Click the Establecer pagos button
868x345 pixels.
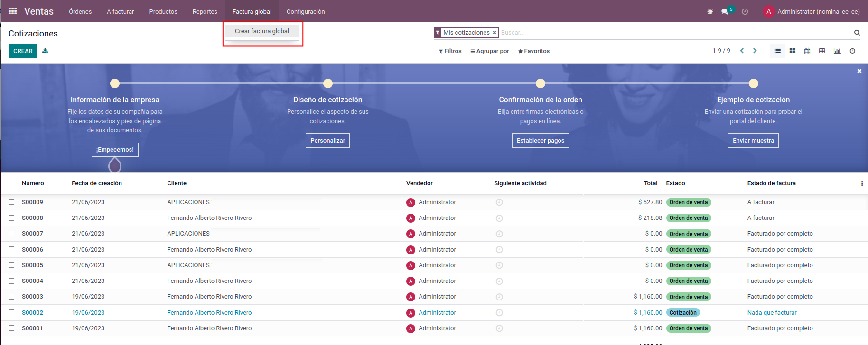[x=540, y=141]
